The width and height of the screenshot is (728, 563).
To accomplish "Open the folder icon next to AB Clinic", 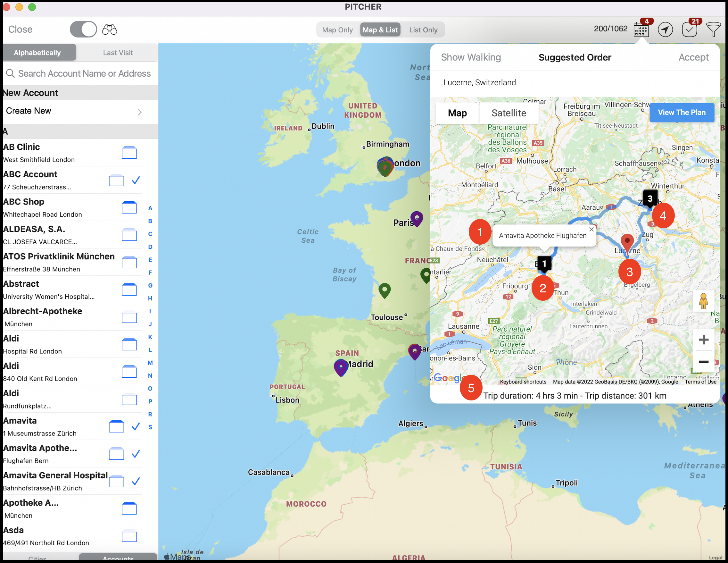I will (129, 153).
